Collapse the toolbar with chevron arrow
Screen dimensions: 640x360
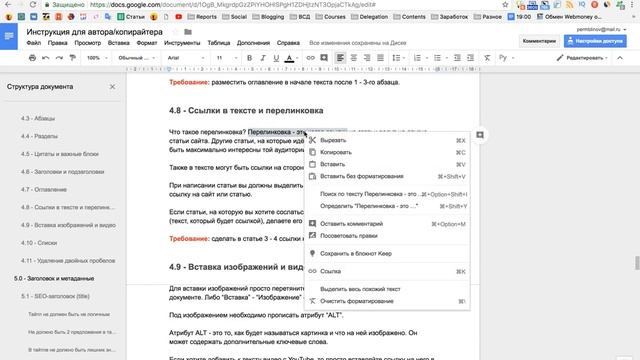(620, 58)
